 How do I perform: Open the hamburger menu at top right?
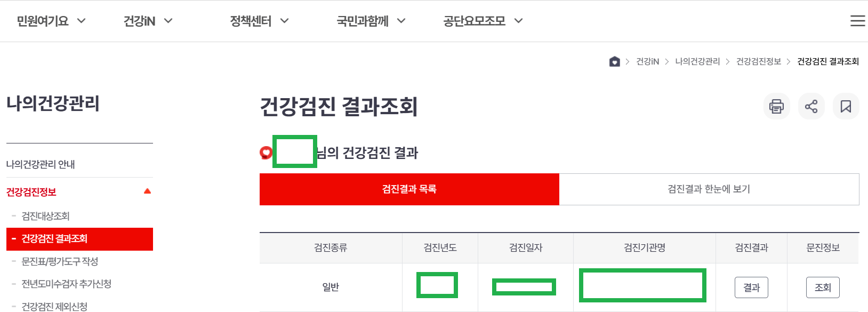(857, 21)
